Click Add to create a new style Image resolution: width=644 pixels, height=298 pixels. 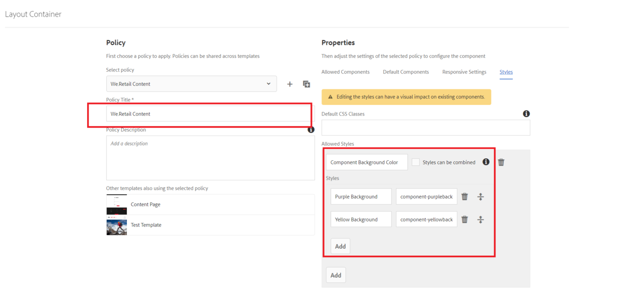point(340,246)
